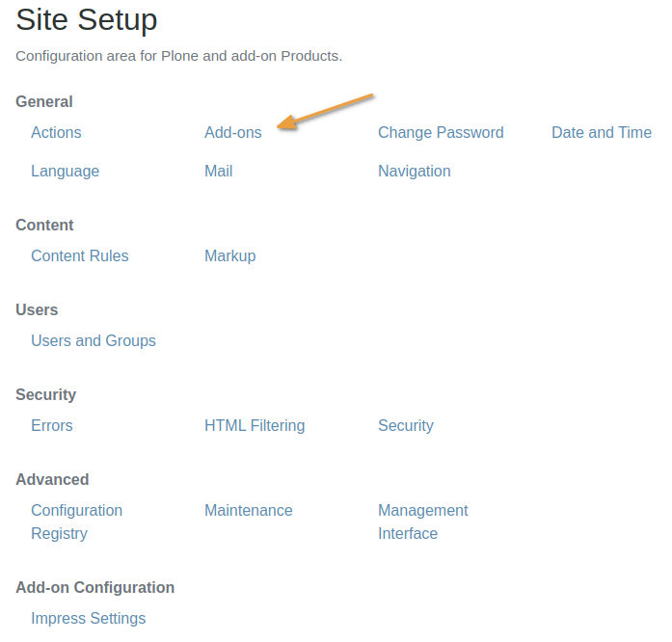Click the Security settings link
672x642 pixels.
click(x=405, y=426)
